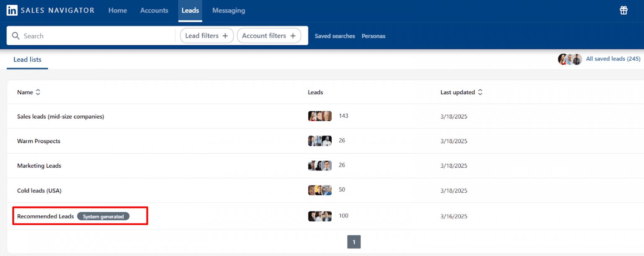The image size is (644, 256).
Task: Click Marketing Leads 26 leads count
Action: (x=342, y=165)
